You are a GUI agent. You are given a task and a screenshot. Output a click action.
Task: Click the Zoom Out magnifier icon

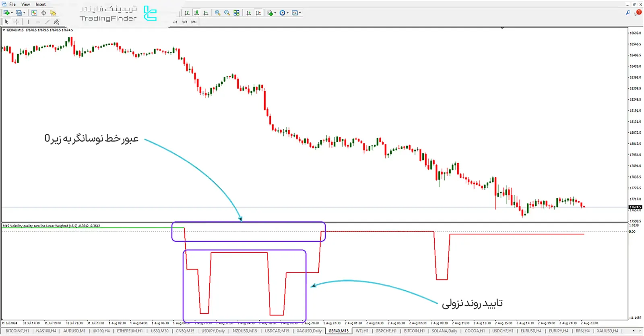coord(227,13)
